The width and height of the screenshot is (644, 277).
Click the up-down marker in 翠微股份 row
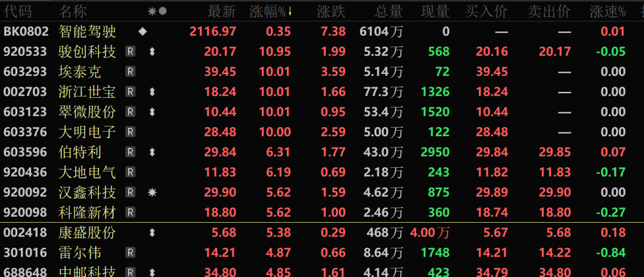(152, 112)
